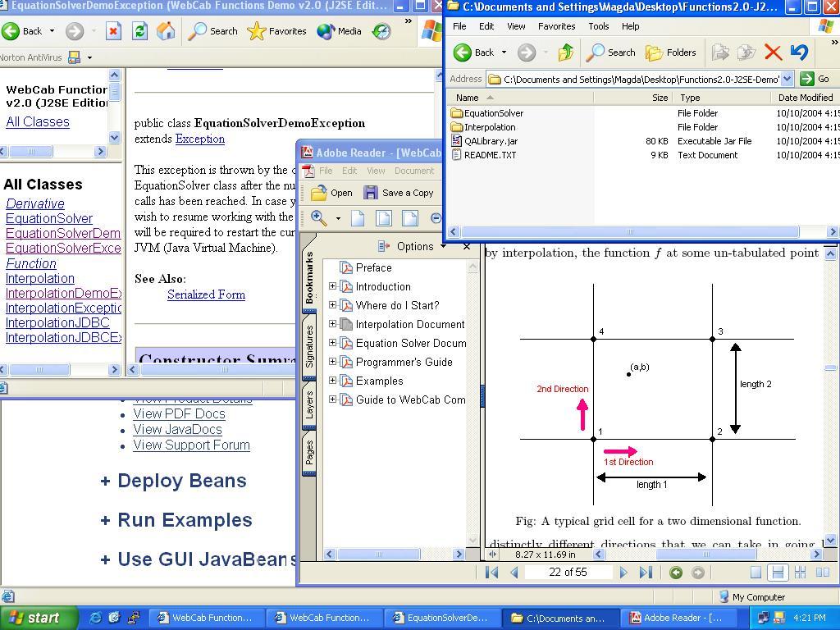Select the README.TXT file
The image size is (840, 630).
(490, 155)
